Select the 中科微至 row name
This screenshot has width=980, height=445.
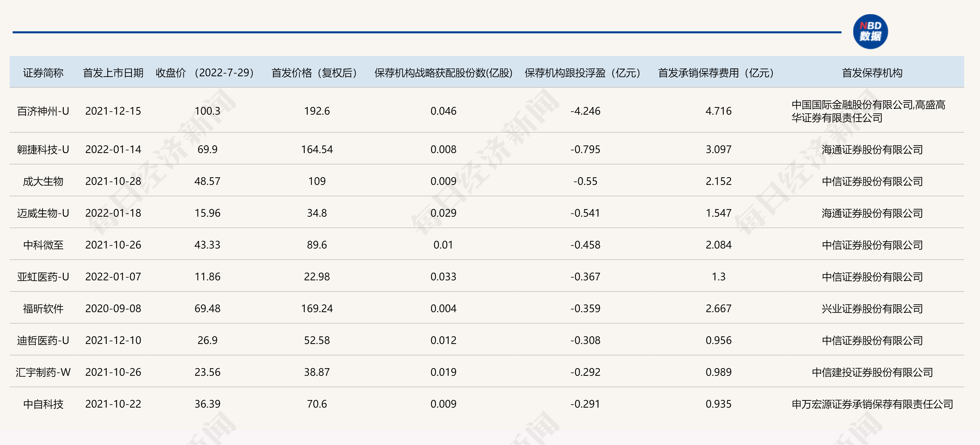tap(43, 245)
